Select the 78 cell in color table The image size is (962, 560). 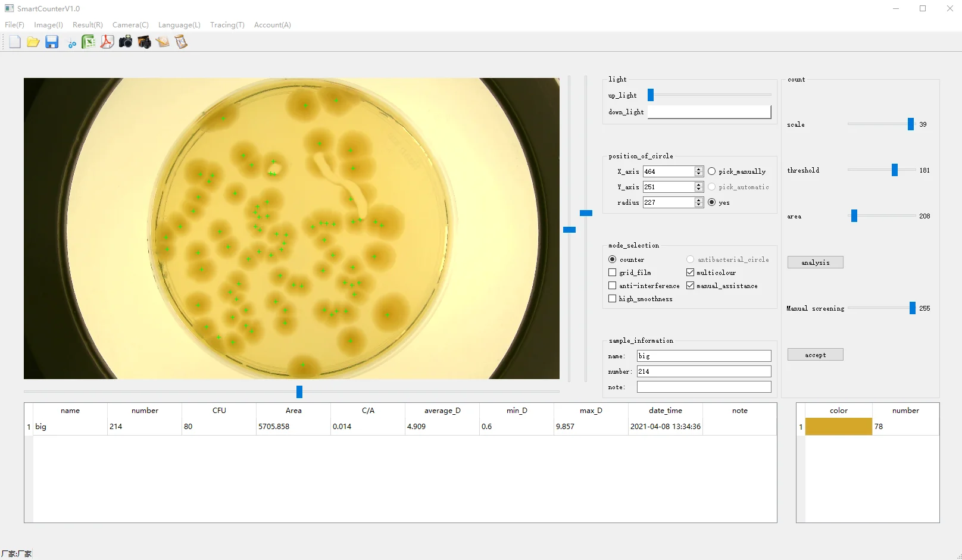click(905, 427)
